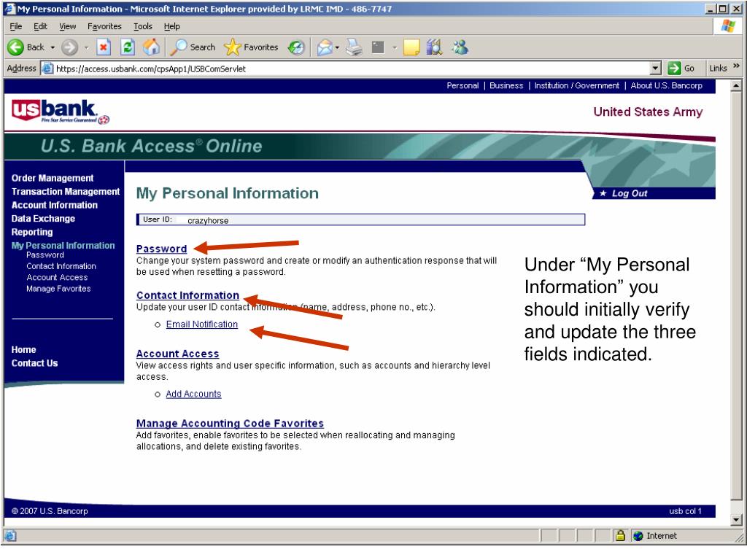747x560 pixels.
Task: Go to Home in sidebar
Action: coord(24,349)
